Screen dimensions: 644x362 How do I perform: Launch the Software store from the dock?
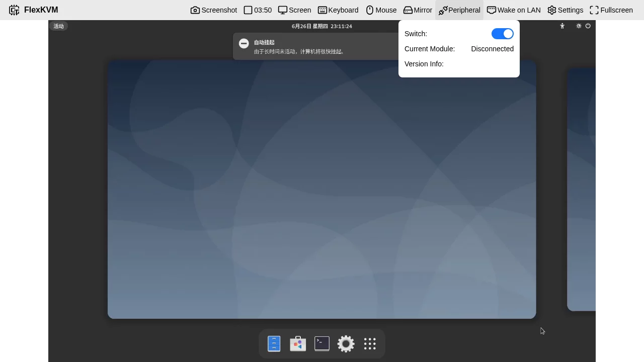point(298,344)
